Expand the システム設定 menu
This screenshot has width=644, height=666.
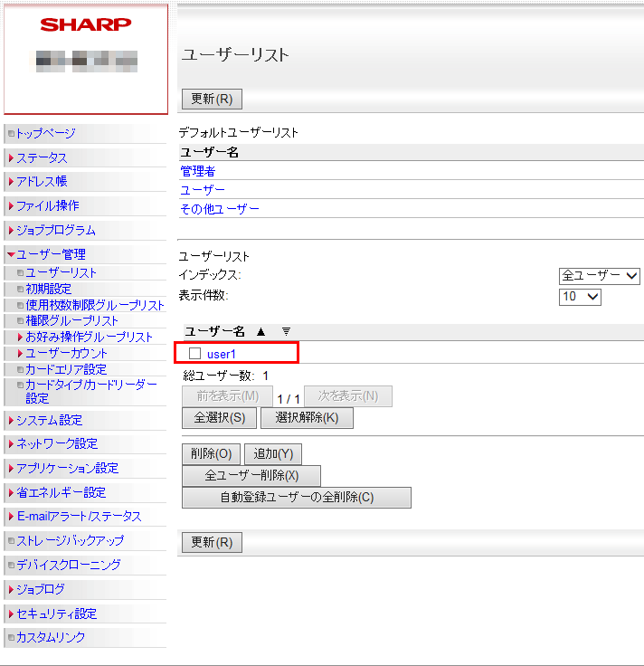(49, 420)
